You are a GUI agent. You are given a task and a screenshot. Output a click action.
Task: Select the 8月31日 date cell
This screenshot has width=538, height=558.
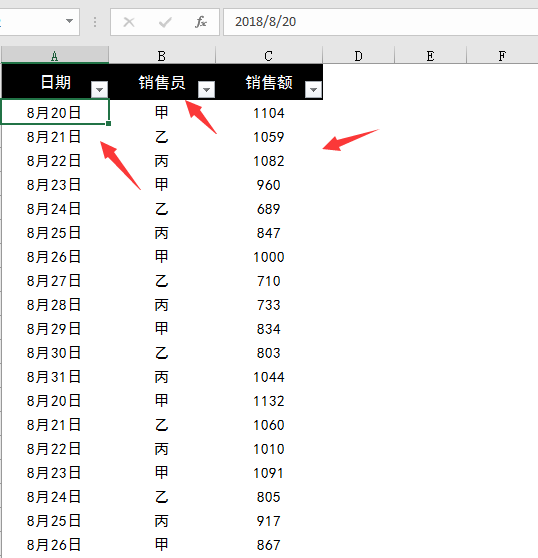coord(55,377)
